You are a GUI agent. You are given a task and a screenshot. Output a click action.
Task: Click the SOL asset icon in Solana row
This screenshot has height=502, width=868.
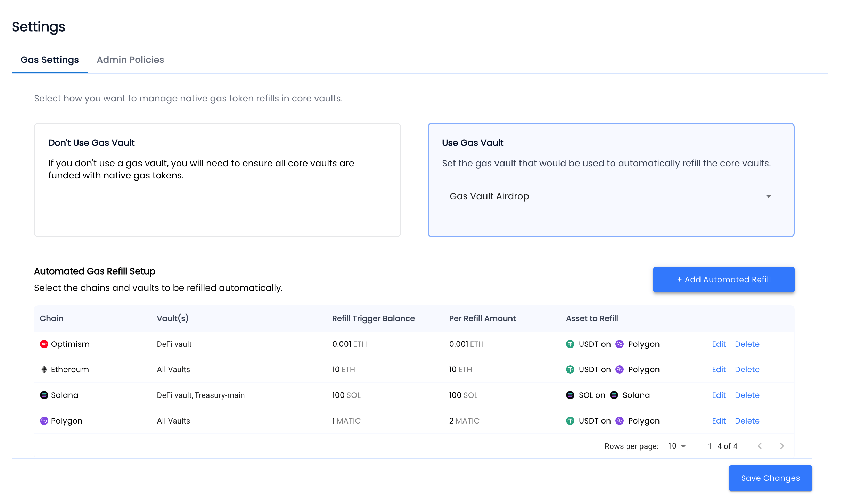click(570, 395)
